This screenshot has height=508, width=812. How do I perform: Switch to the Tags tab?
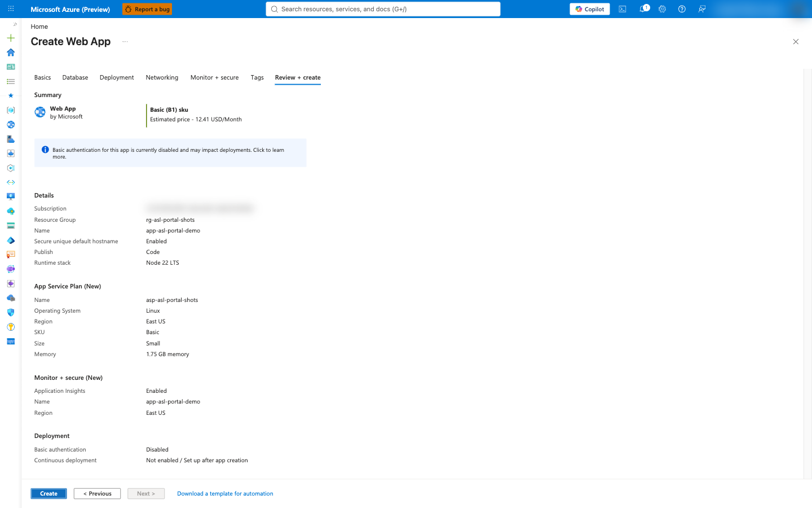257,77
